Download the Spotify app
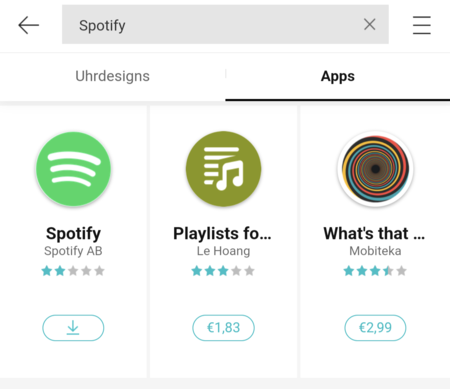This screenshot has width=450, height=389. click(73, 328)
